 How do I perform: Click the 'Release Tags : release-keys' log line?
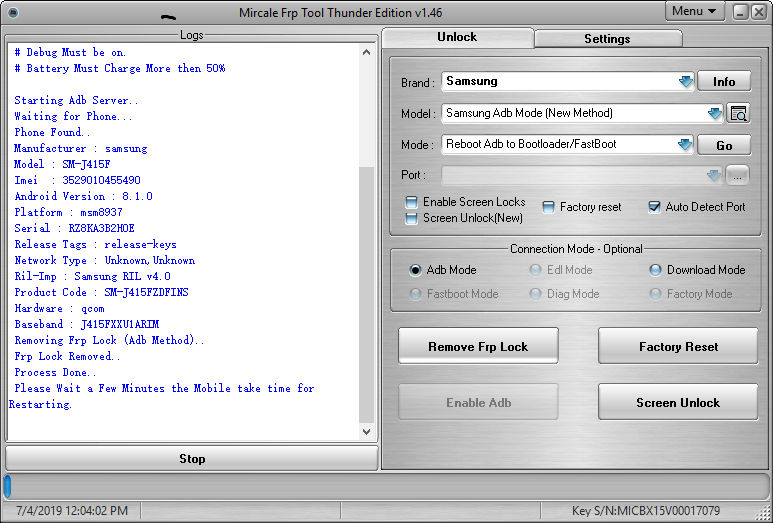pyautogui.click(x=96, y=244)
